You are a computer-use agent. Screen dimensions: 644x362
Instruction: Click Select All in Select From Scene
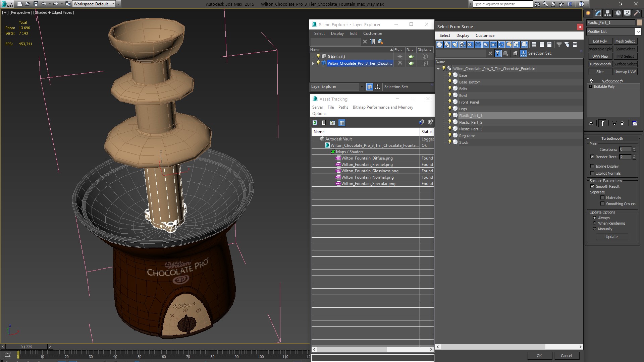click(534, 45)
